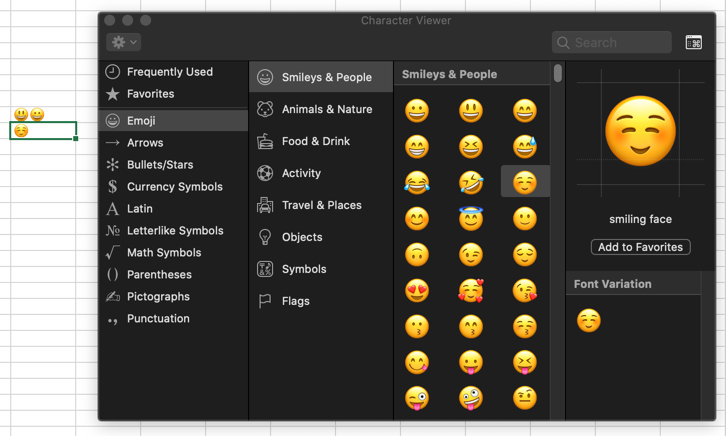Click the font variation smiling face thumbnail
Screen dimensions: 726x436
[589, 320]
